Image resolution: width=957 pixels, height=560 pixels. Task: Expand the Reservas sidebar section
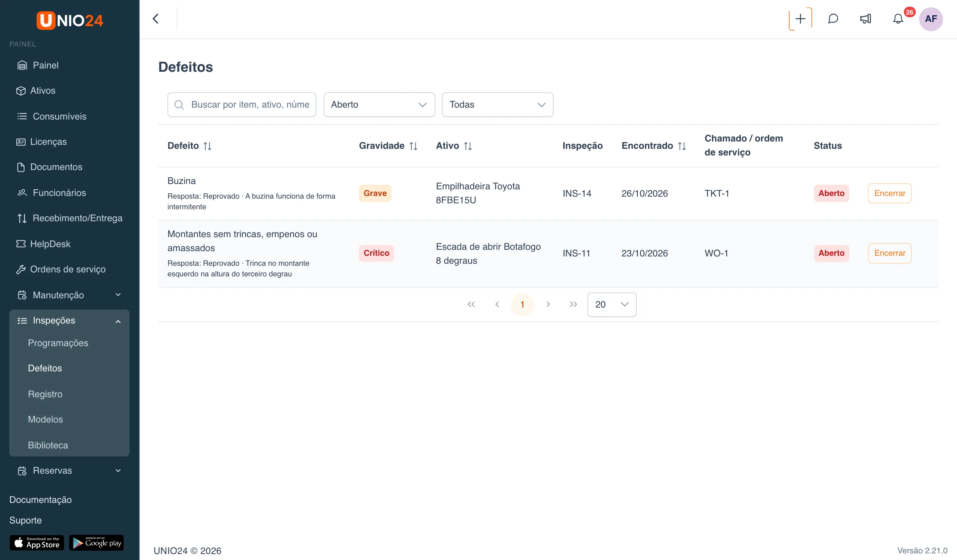[69, 470]
